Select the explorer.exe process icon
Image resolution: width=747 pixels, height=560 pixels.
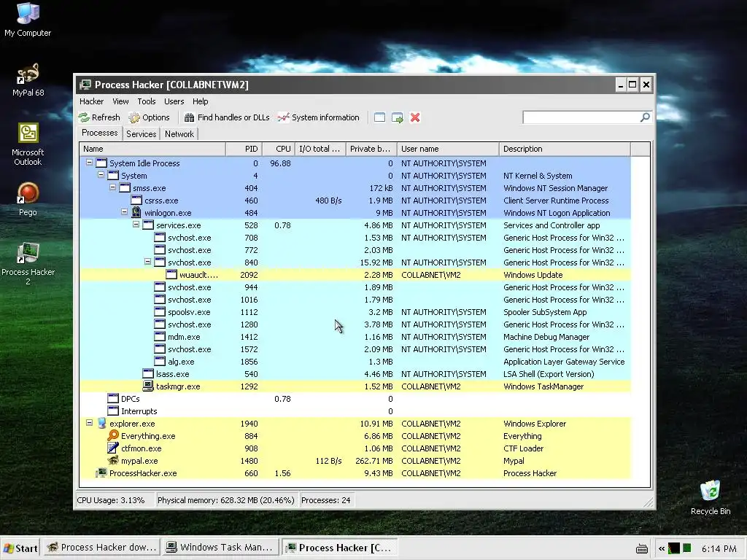[x=101, y=424]
